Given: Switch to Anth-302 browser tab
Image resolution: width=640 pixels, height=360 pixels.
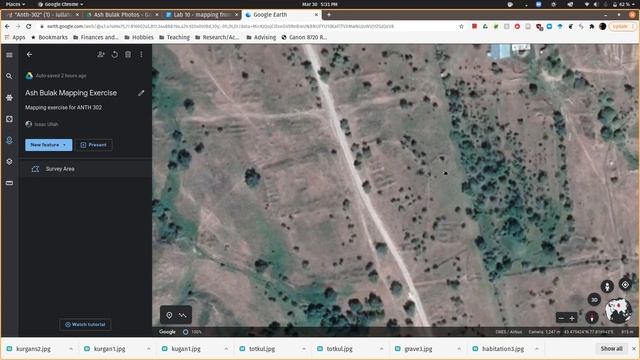Looking at the screenshot, I should [42, 15].
